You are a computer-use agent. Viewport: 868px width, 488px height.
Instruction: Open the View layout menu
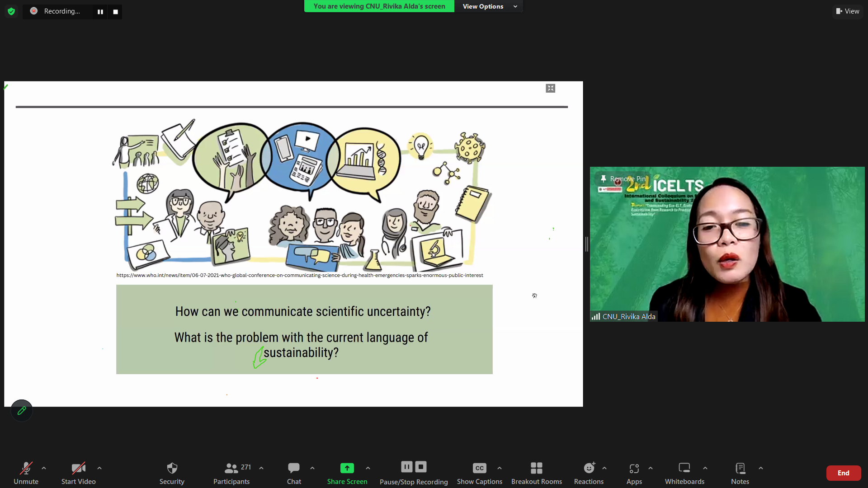coord(848,11)
